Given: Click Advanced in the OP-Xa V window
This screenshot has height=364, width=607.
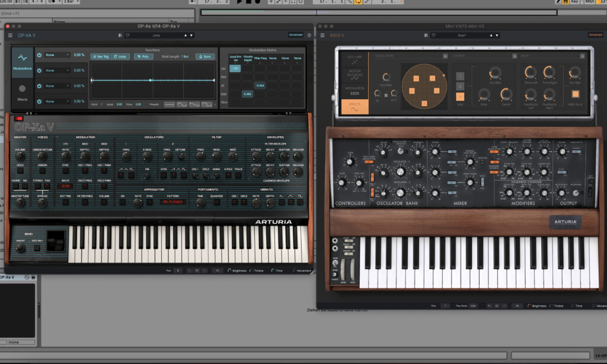Looking at the screenshot, I should click(296, 35).
